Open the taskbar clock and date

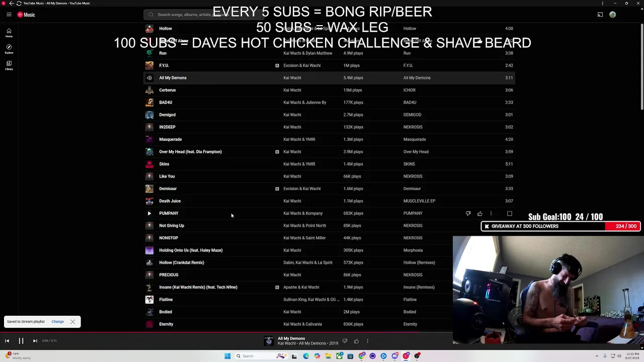[x=631, y=356]
